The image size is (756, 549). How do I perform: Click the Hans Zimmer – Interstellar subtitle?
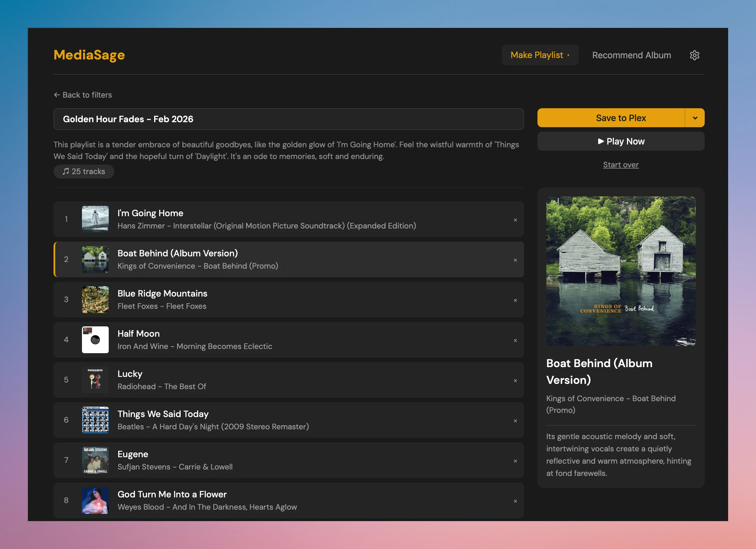click(x=267, y=226)
